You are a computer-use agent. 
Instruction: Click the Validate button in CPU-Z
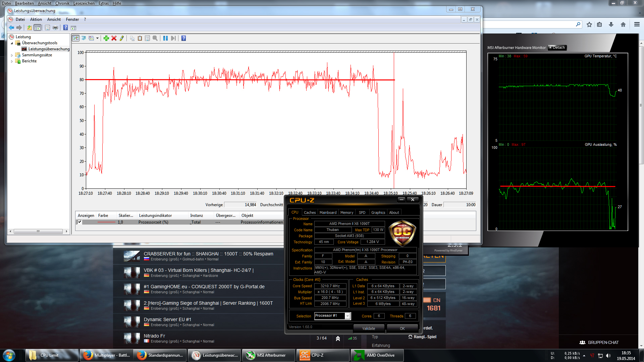369,328
